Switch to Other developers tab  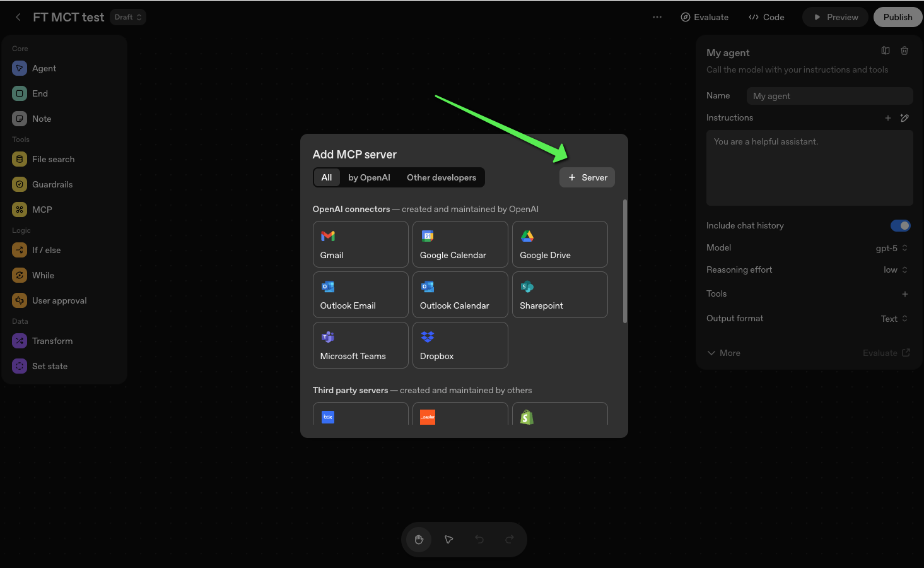pos(441,178)
